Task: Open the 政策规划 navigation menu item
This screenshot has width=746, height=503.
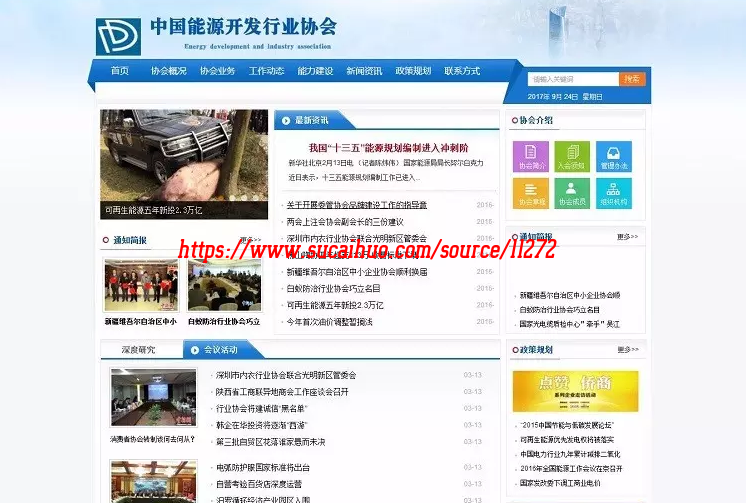Action: coord(413,71)
